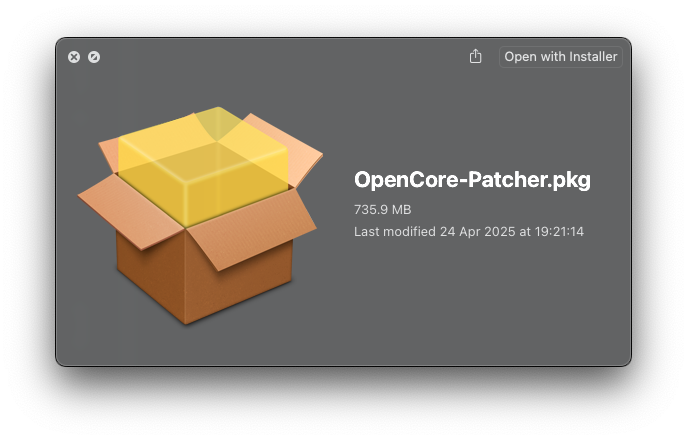Click the ".pkg" extension in the file name
The image size is (687, 440).
(x=570, y=180)
